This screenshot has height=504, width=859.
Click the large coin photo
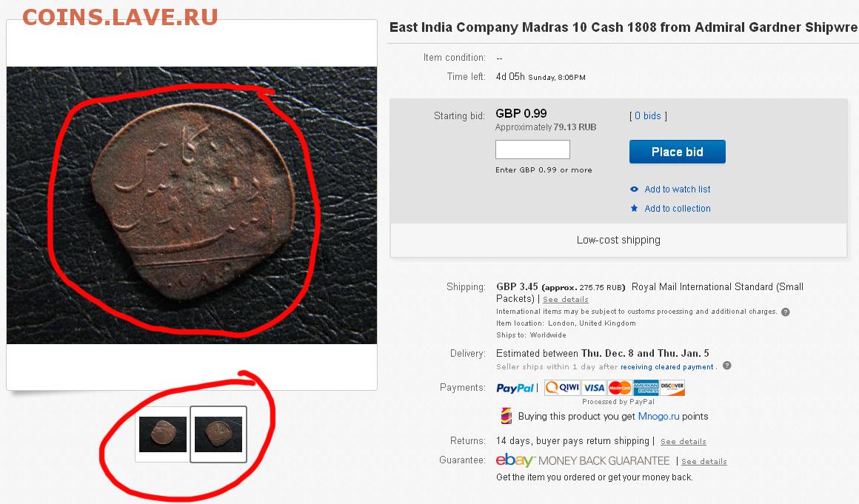192,205
